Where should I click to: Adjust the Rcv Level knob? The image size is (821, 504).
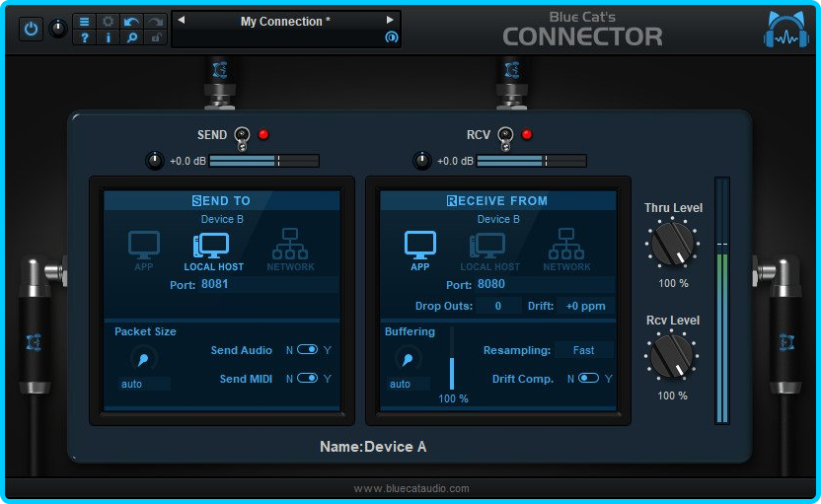[672, 356]
